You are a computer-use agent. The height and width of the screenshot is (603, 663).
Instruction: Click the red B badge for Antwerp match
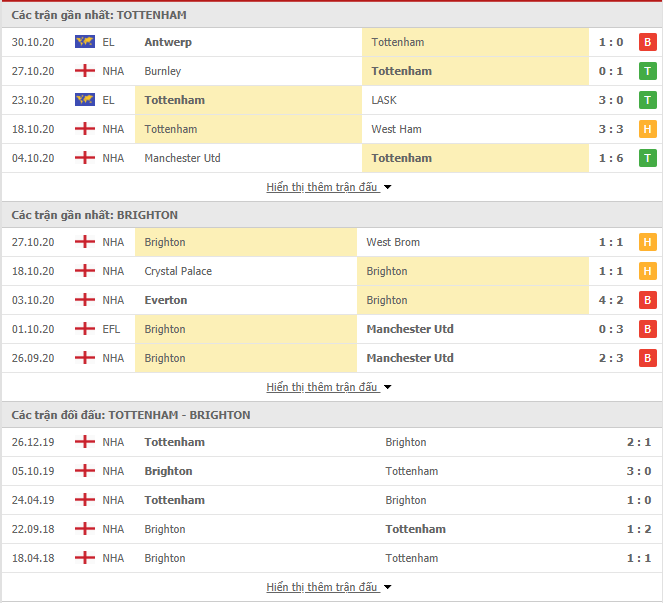click(x=647, y=42)
